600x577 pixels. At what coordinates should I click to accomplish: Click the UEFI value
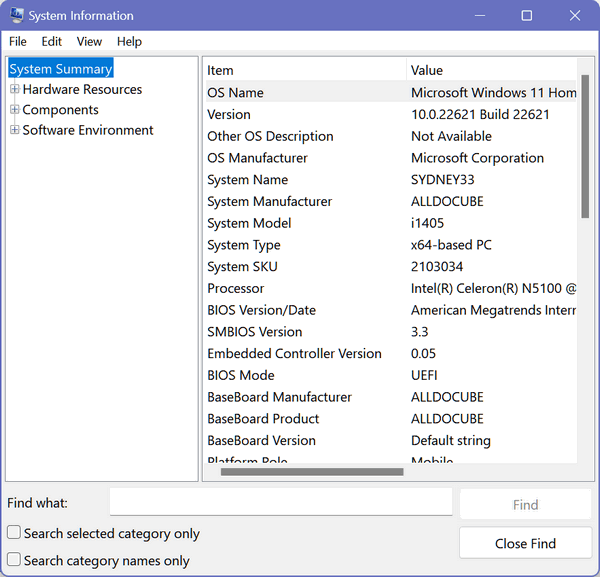(424, 375)
